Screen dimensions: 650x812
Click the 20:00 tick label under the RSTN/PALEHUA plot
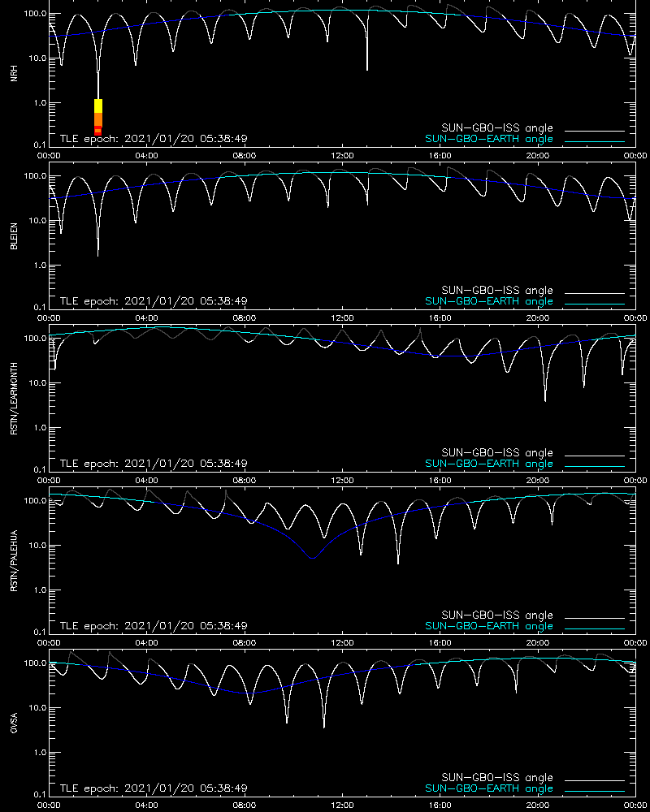(x=538, y=642)
